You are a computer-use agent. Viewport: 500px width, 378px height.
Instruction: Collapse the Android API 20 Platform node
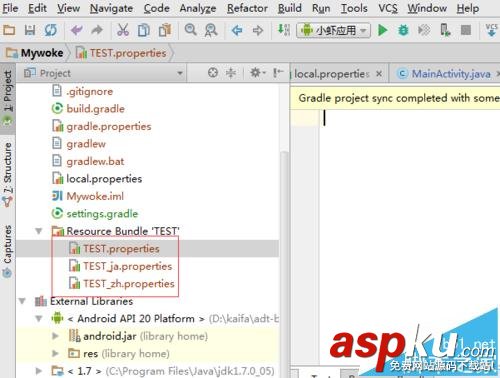click(x=39, y=318)
